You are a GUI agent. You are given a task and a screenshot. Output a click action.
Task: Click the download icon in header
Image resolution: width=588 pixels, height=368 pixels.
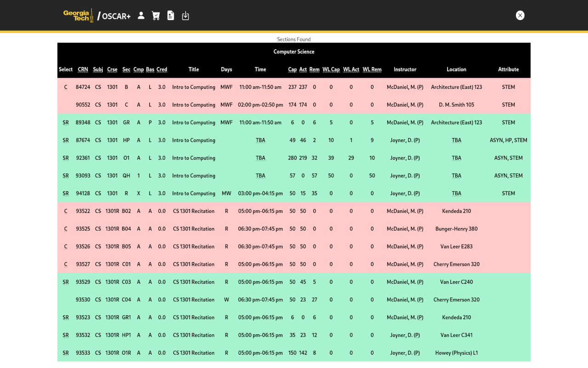point(186,16)
